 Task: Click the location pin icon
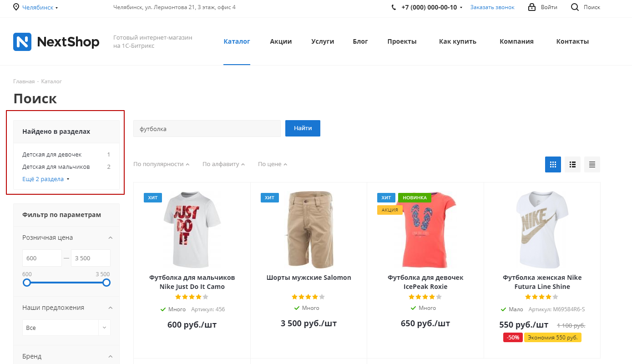tap(16, 7)
